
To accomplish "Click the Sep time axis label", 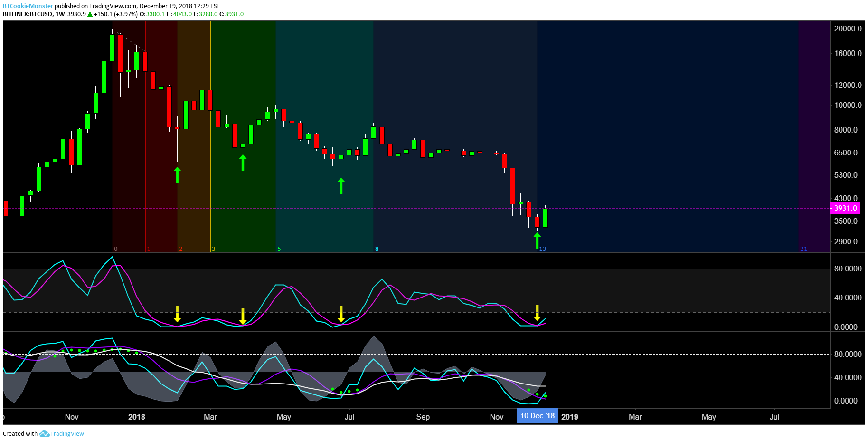I will point(423,417).
